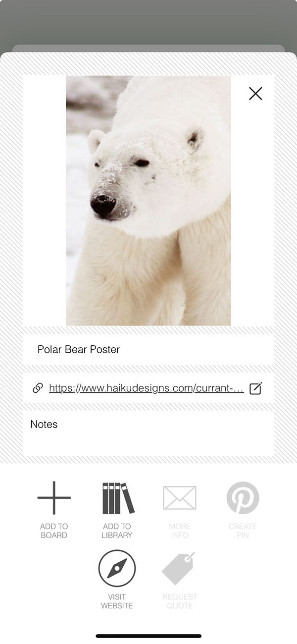
Task: Open the compass Visit Website icon
Action: tap(117, 568)
